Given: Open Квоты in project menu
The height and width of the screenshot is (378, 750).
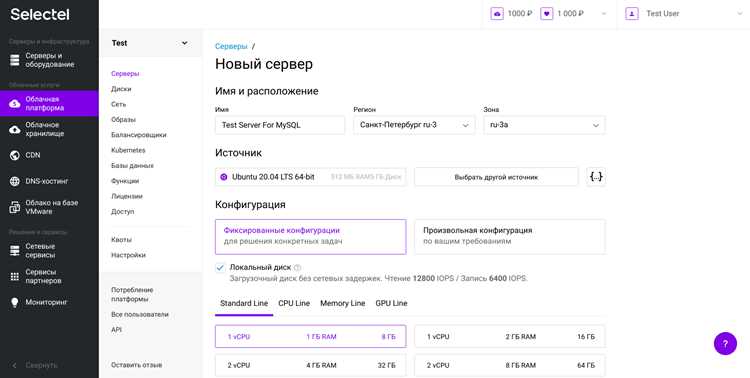Looking at the screenshot, I should point(121,240).
